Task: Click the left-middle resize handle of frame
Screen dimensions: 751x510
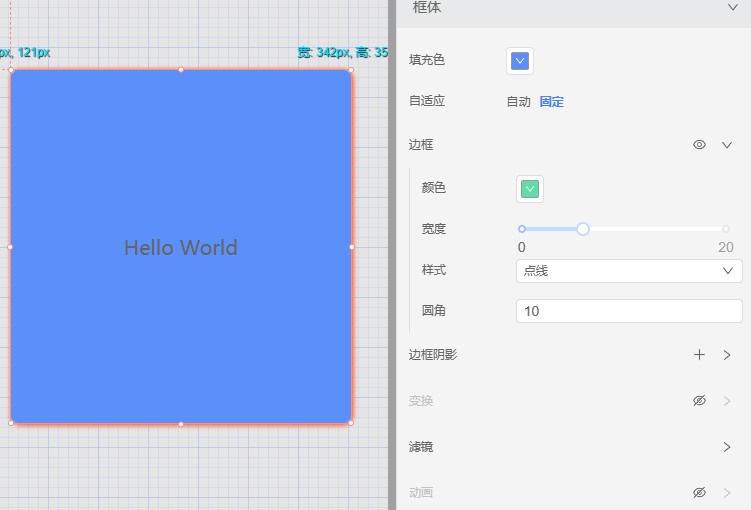Action: click(10, 247)
